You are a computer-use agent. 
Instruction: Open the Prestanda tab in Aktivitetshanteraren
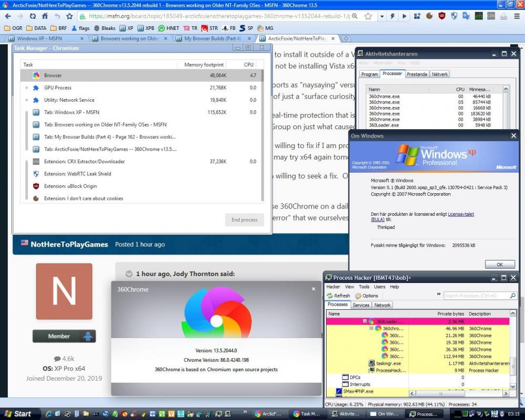tap(417, 74)
